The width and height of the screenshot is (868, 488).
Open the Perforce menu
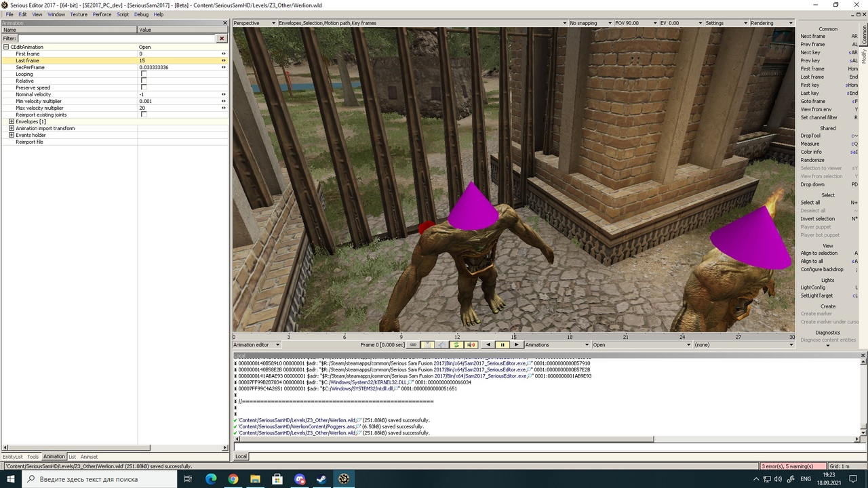(102, 14)
